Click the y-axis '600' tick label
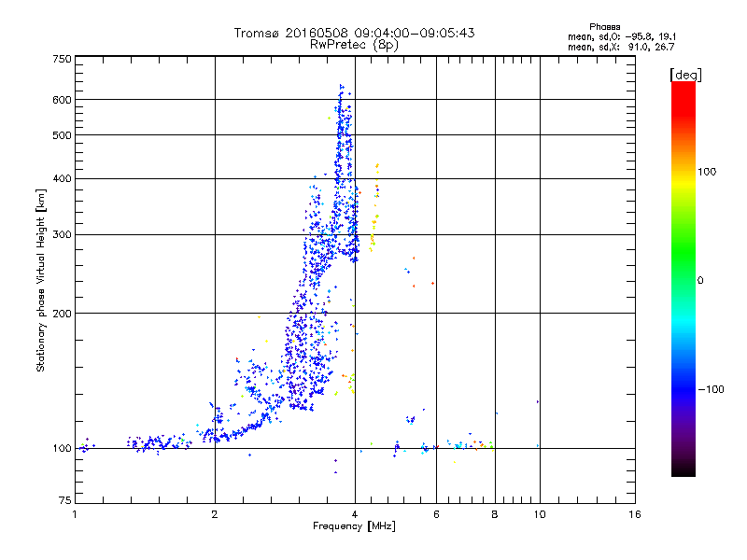 click(x=62, y=100)
